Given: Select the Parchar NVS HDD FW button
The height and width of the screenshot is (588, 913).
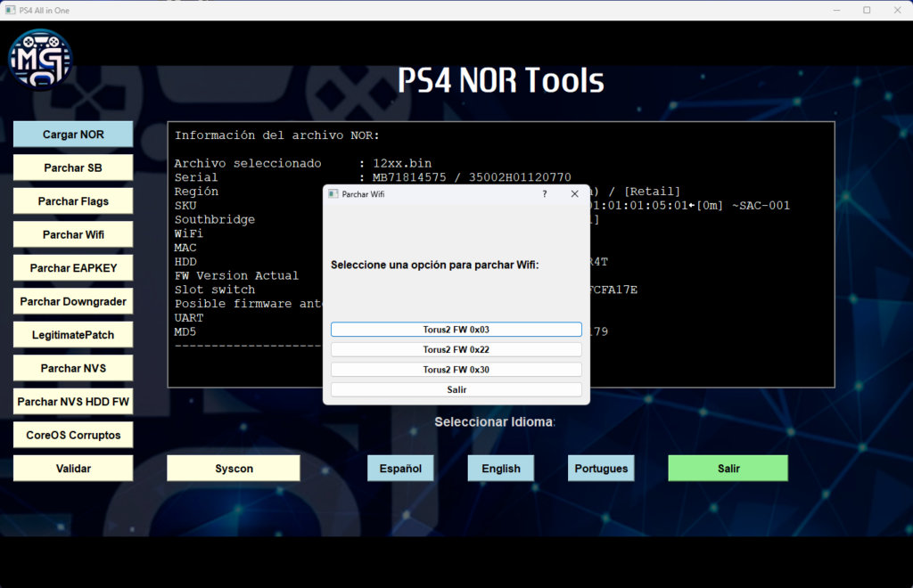Looking at the screenshot, I should click(73, 402).
